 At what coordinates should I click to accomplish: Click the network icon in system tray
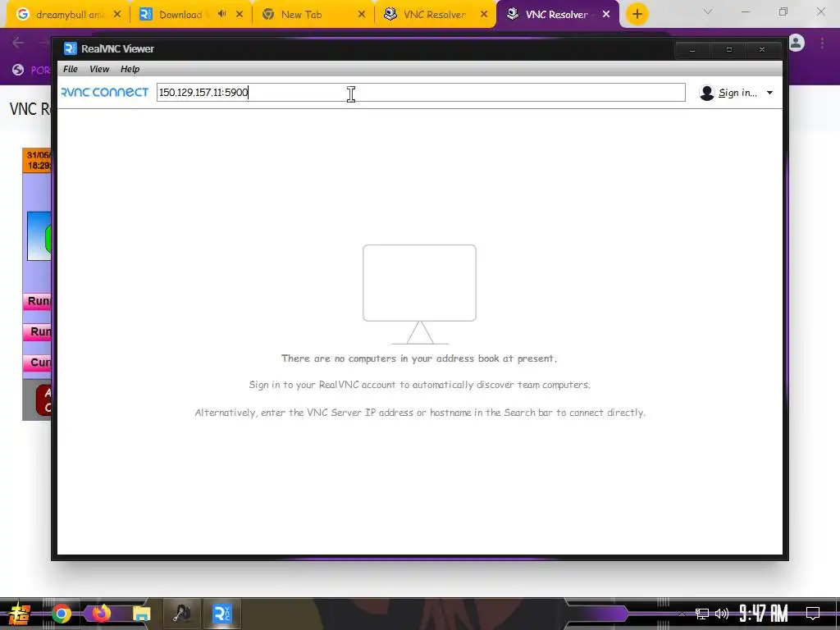pos(702,614)
